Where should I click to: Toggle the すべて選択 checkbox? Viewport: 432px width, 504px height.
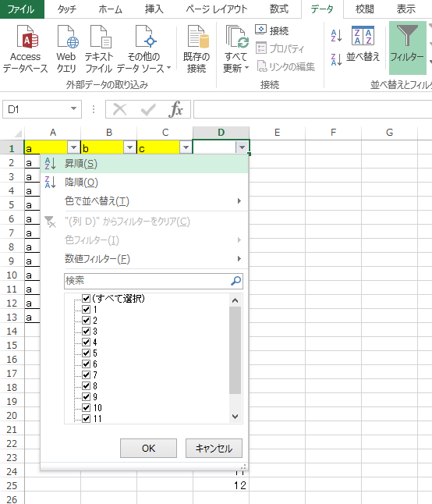(86, 298)
